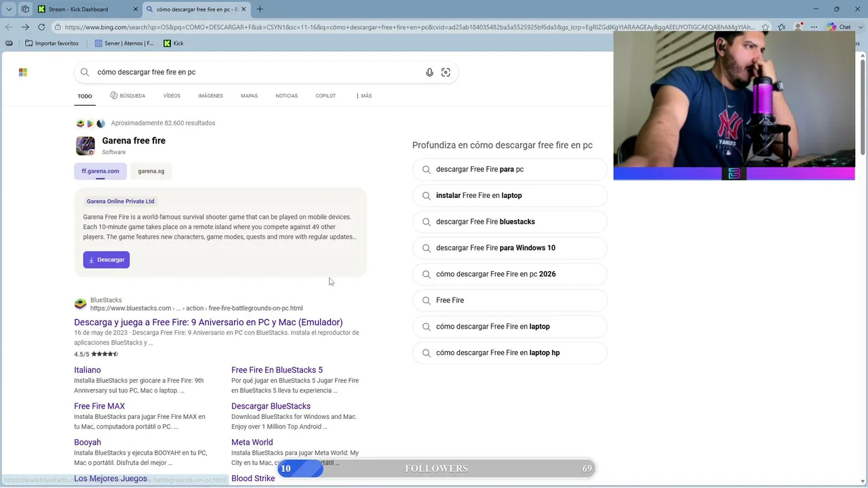Image resolution: width=868 pixels, height=488 pixels.
Task: Click the Aproximadamente 82.600 resultados text
Action: pyautogui.click(x=163, y=123)
